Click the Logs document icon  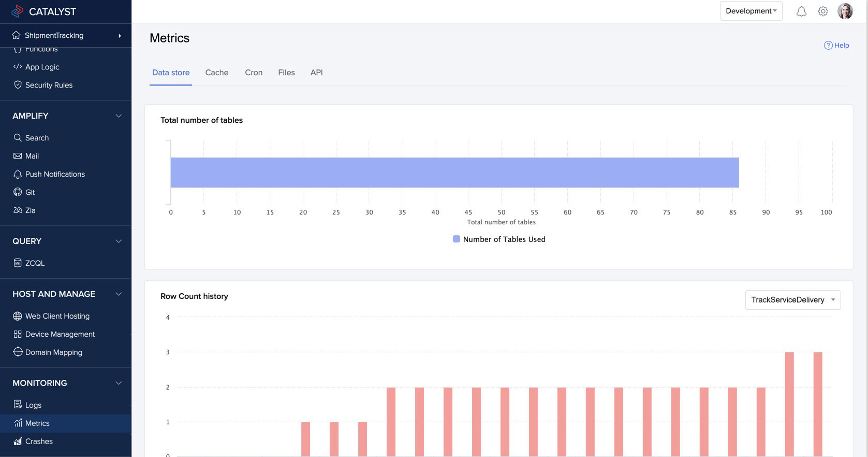[18, 405]
